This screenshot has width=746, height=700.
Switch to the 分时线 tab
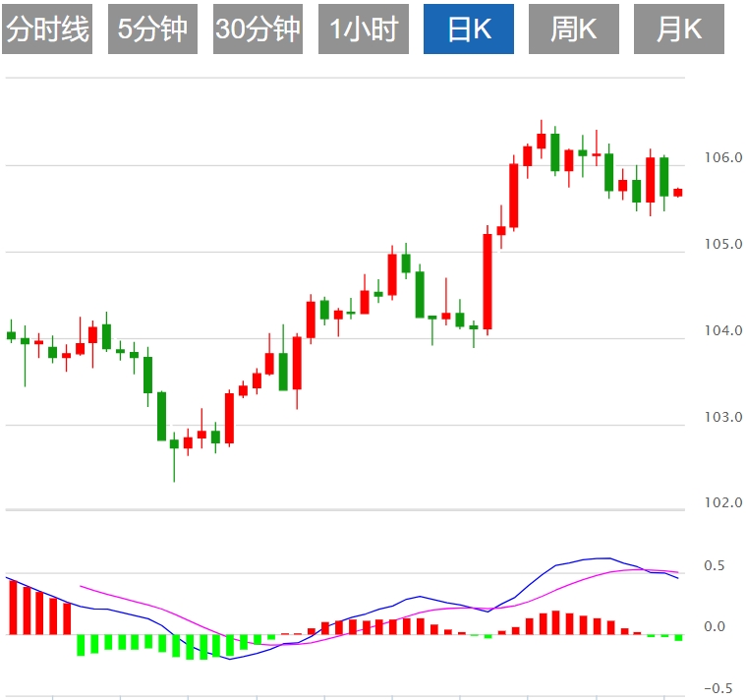click(47, 29)
